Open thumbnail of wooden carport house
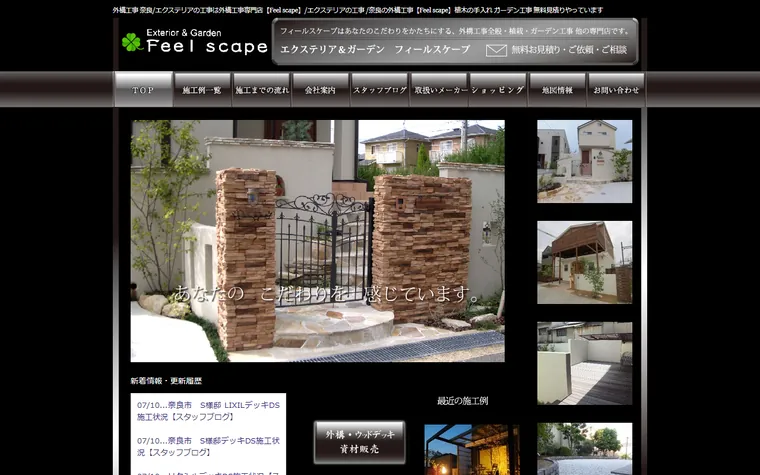The height and width of the screenshot is (475, 760). click(585, 262)
